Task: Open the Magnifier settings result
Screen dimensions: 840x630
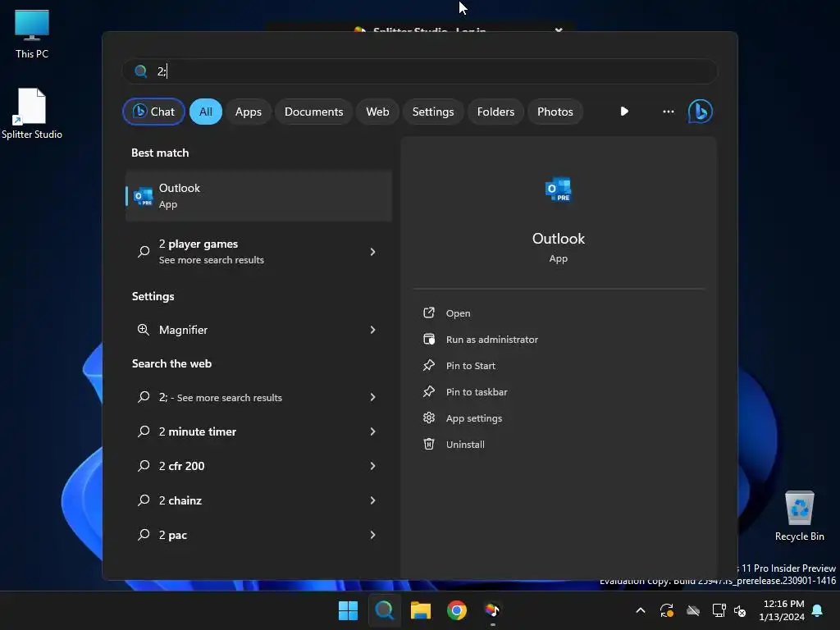Action: pyautogui.click(x=258, y=330)
